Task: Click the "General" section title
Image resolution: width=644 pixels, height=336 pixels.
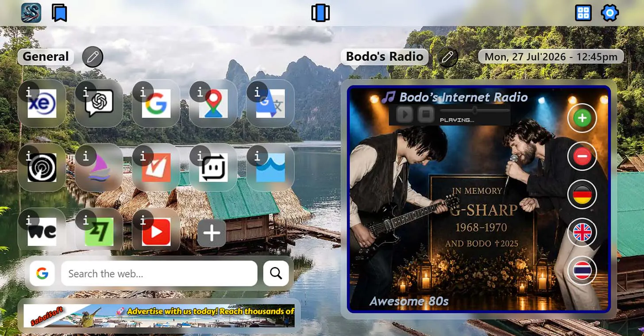Action: point(46,57)
